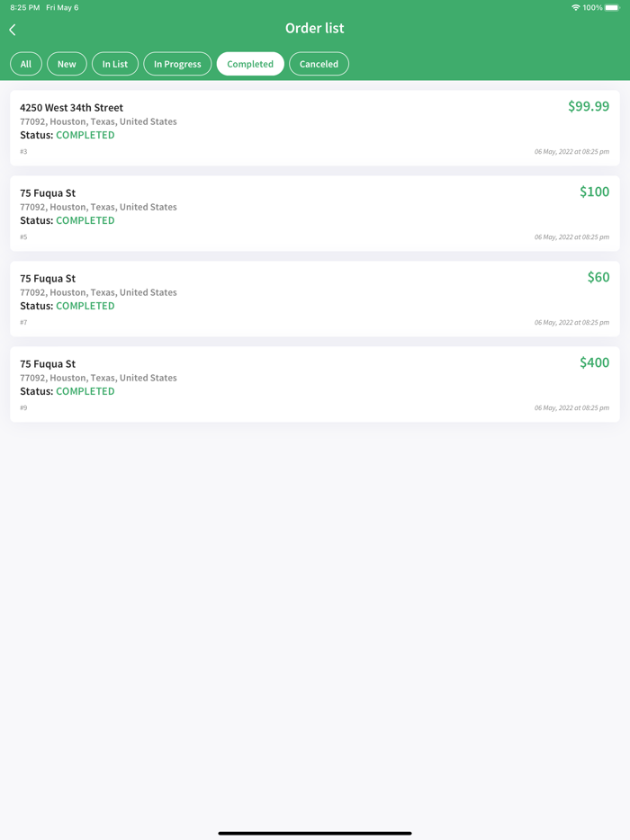Tap the Wi-Fi status icon
The height and width of the screenshot is (840, 630).
(576, 7)
